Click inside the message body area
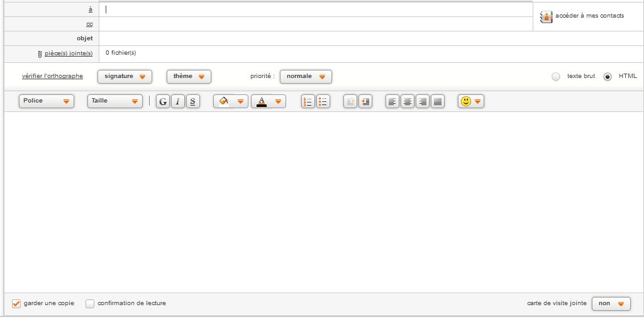The image size is (644, 324). (324, 202)
